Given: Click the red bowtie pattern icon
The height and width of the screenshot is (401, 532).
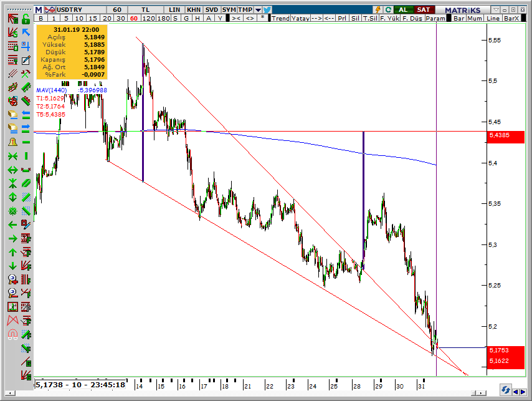Looking at the screenshot, I should [x=12, y=320].
